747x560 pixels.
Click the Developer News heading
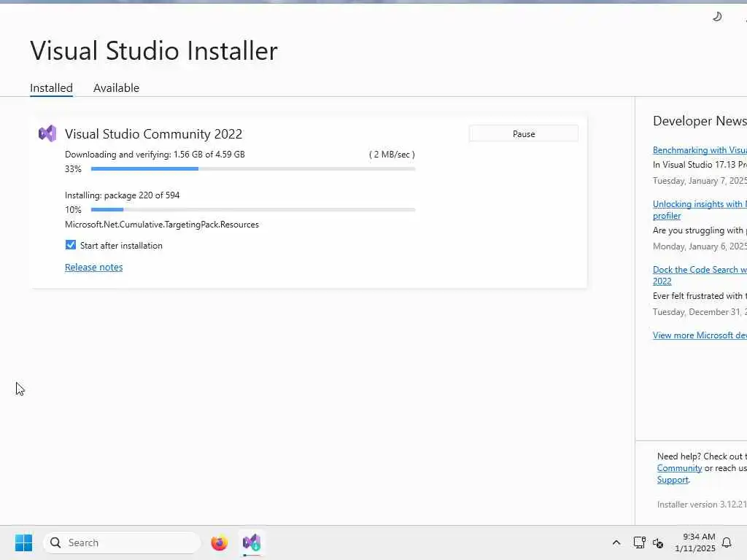pyautogui.click(x=700, y=121)
